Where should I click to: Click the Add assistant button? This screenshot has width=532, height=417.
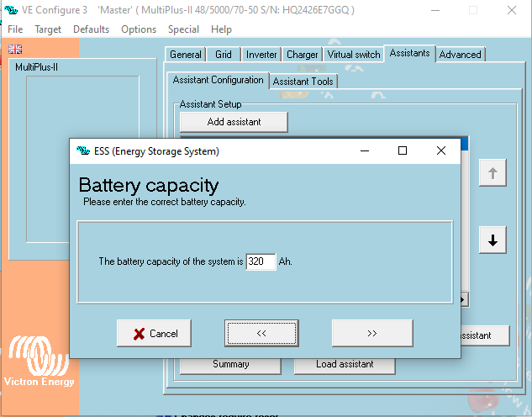coord(234,122)
